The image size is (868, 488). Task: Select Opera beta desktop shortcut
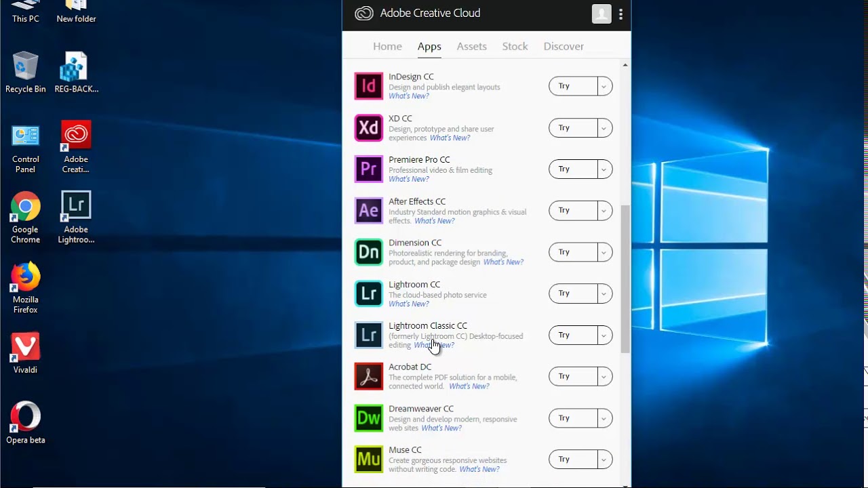coord(26,424)
